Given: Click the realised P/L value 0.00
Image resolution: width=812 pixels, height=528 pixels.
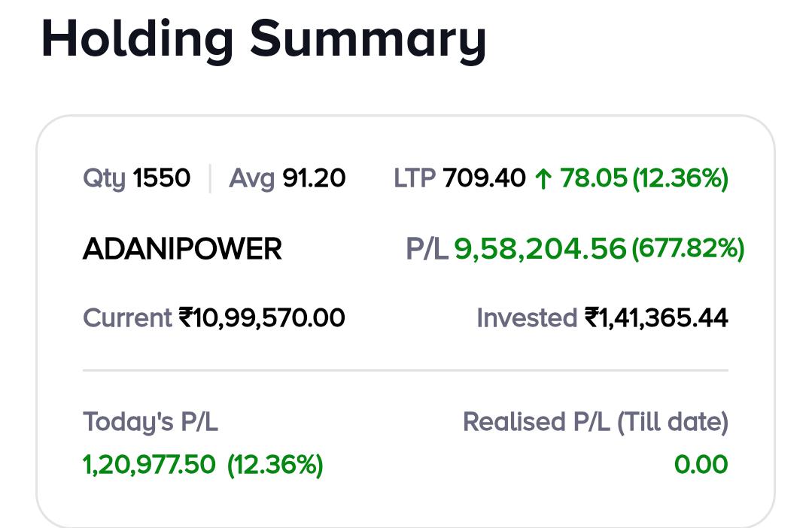Looking at the screenshot, I should click(x=701, y=465).
